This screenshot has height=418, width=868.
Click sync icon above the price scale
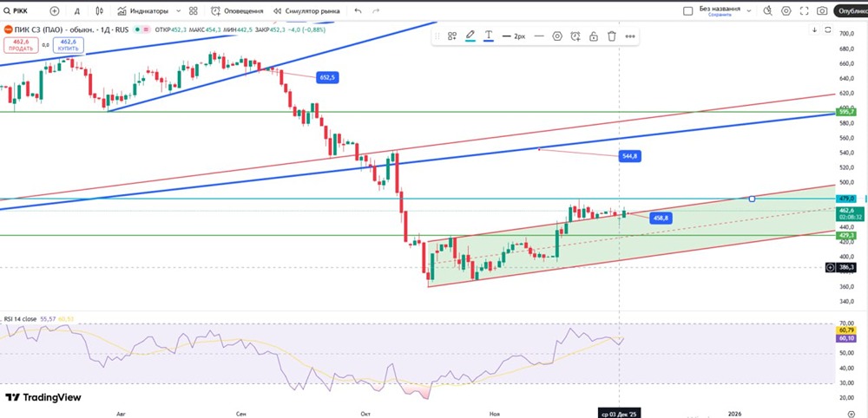(827, 29)
